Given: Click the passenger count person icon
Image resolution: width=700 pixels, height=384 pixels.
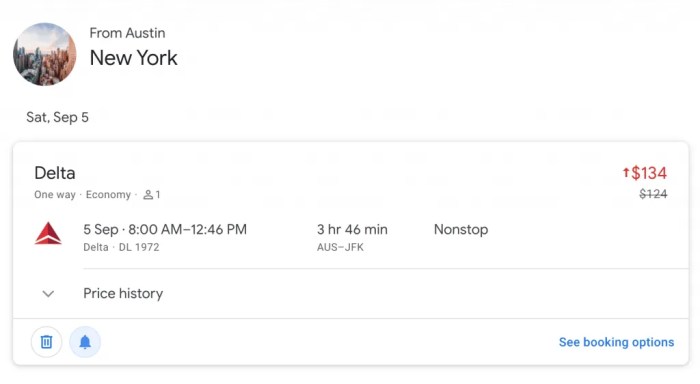Looking at the screenshot, I should coord(148,195).
